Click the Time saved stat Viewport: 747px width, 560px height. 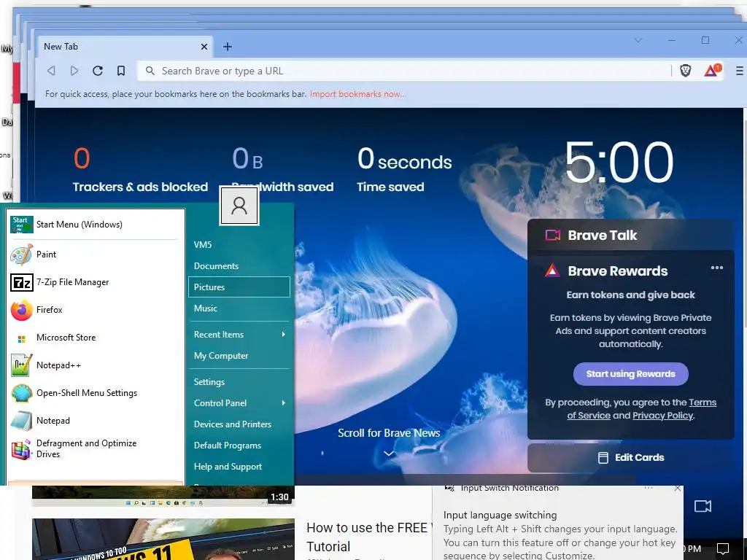404,169
